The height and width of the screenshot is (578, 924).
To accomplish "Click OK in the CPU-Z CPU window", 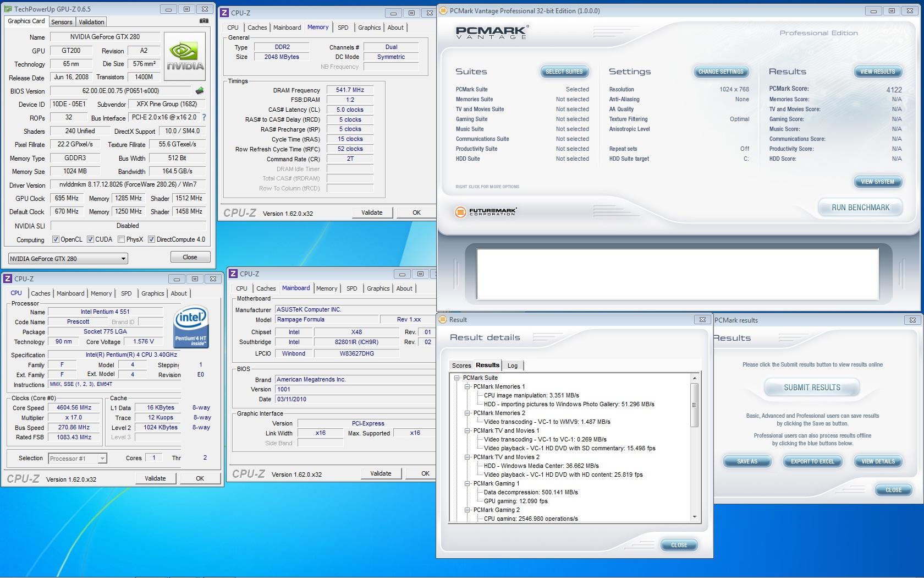I will [200, 478].
